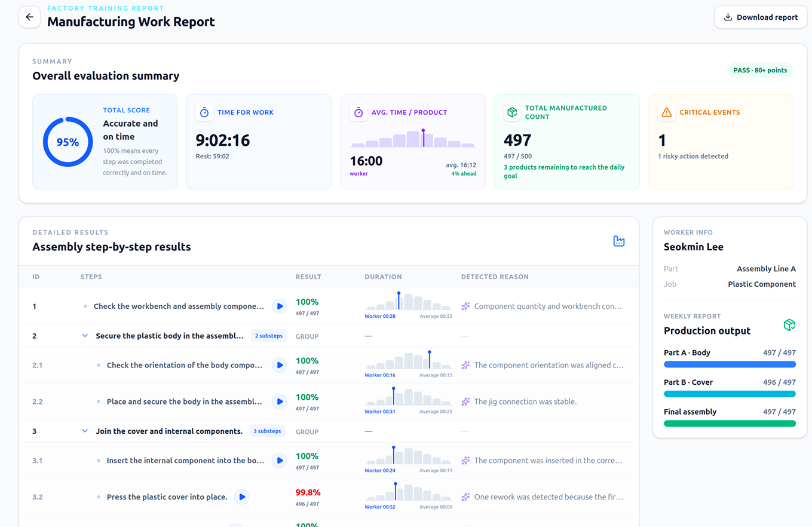Click the worker name 'Seokmin Lee'
Viewport: 812px width, 527px height.
coord(694,247)
